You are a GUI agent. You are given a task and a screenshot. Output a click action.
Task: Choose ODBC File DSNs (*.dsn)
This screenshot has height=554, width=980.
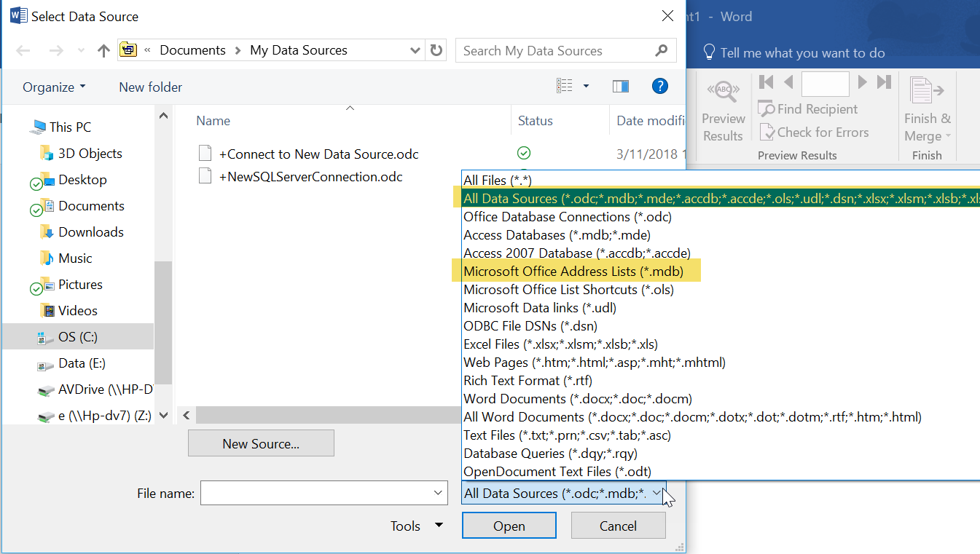530,325
